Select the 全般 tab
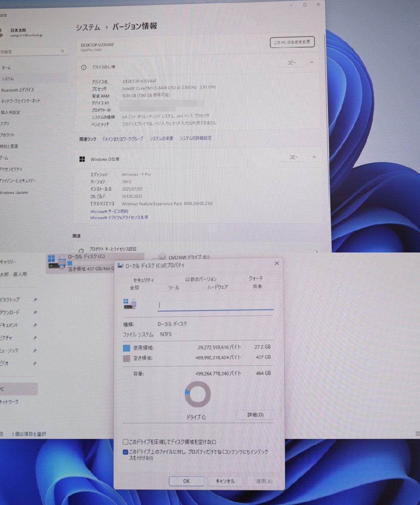Screen dimensions: 420x505 (x=135, y=287)
